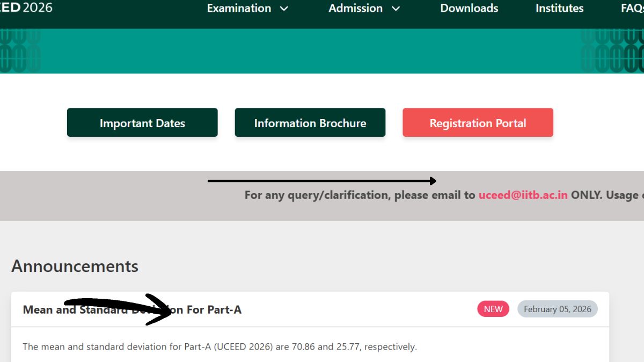This screenshot has width=644, height=362.
Task: Open the Examination menu
Action: click(239, 8)
